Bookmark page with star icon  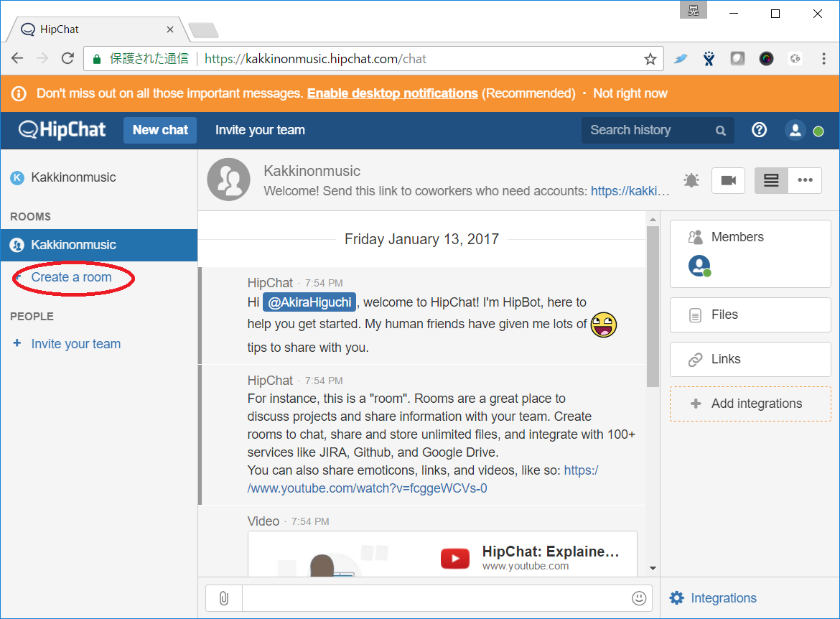(650, 59)
